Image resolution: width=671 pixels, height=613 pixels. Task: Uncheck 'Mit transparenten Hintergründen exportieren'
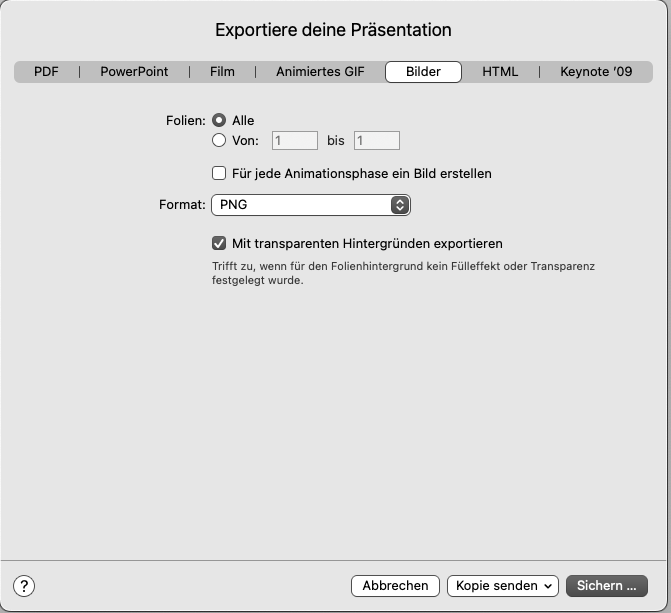[219, 243]
